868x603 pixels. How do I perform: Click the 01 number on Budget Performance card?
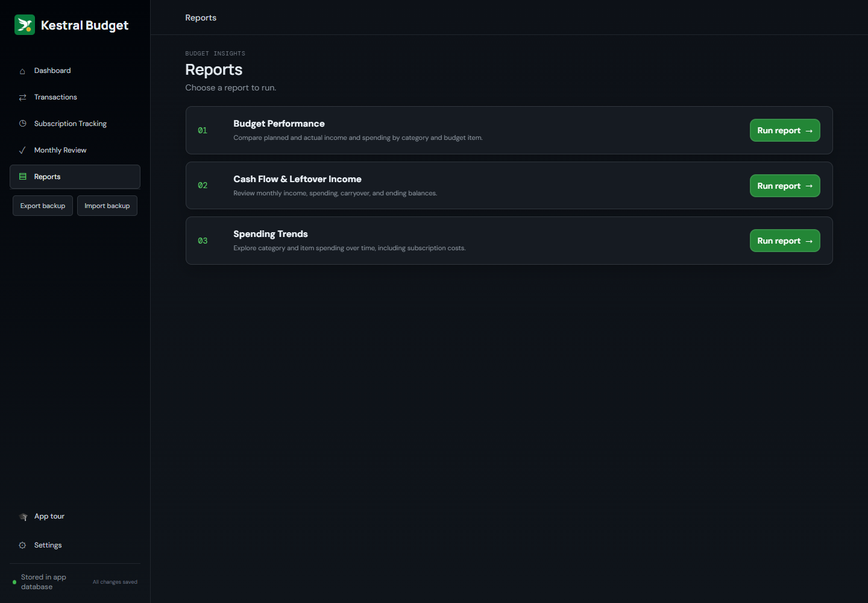[203, 130]
